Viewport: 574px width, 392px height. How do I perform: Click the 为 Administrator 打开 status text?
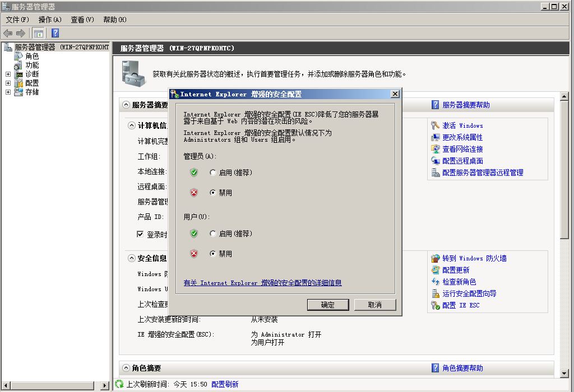coord(286,334)
